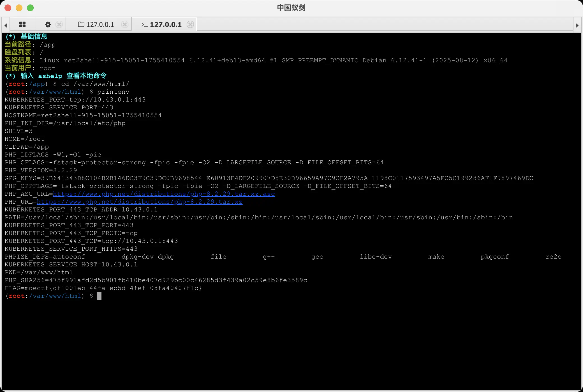Click the macOS green maximize button
Screen dimensions: 583x392
[x=30, y=8]
